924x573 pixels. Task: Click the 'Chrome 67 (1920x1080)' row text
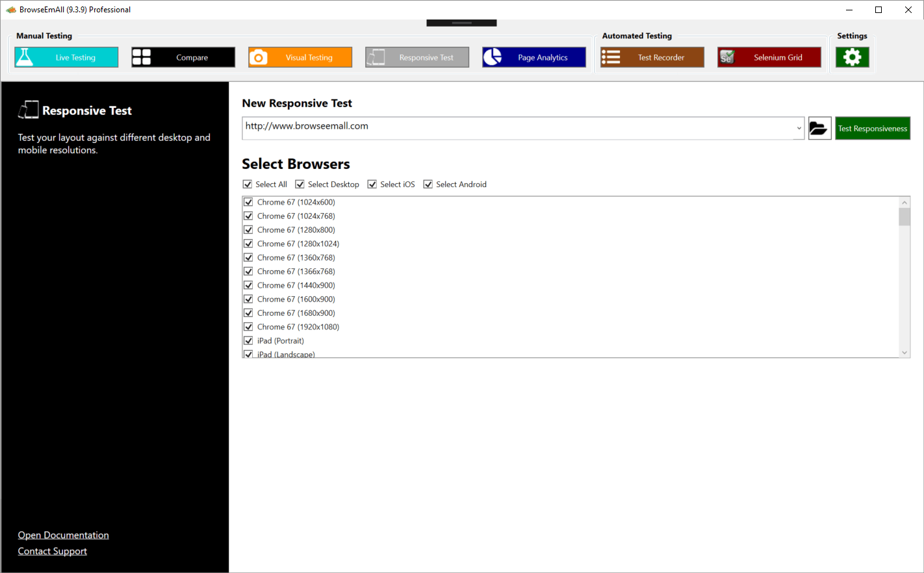[x=298, y=327]
